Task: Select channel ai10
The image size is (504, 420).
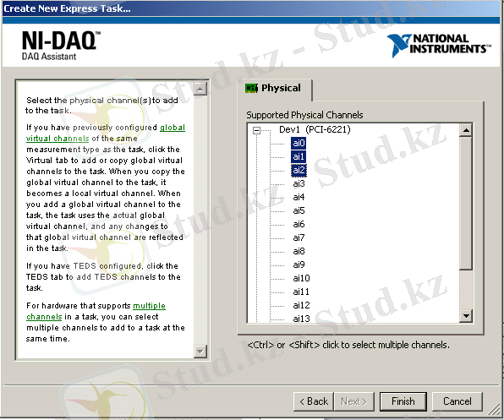Action: 301,278
